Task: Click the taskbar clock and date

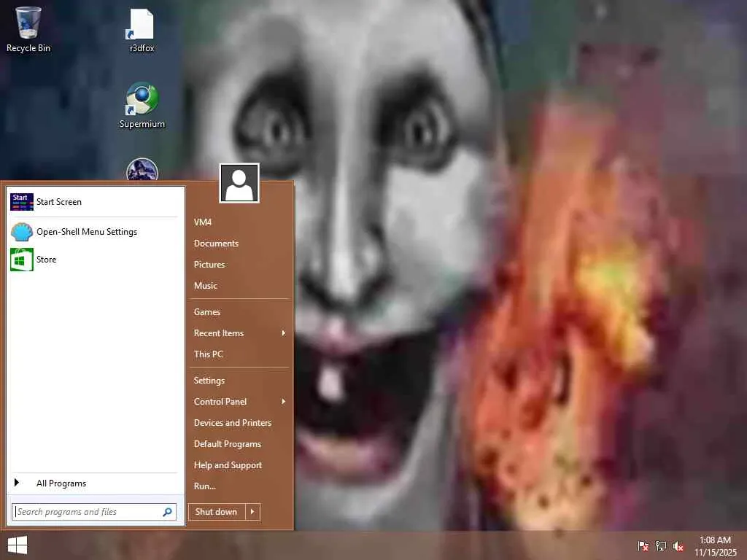Action: (x=715, y=546)
